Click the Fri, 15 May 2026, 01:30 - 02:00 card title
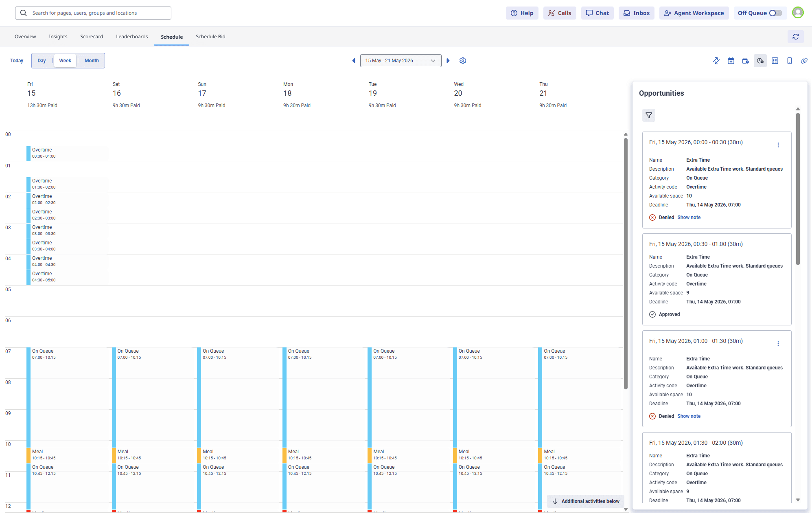This screenshot has width=812, height=516. pyautogui.click(x=696, y=443)
